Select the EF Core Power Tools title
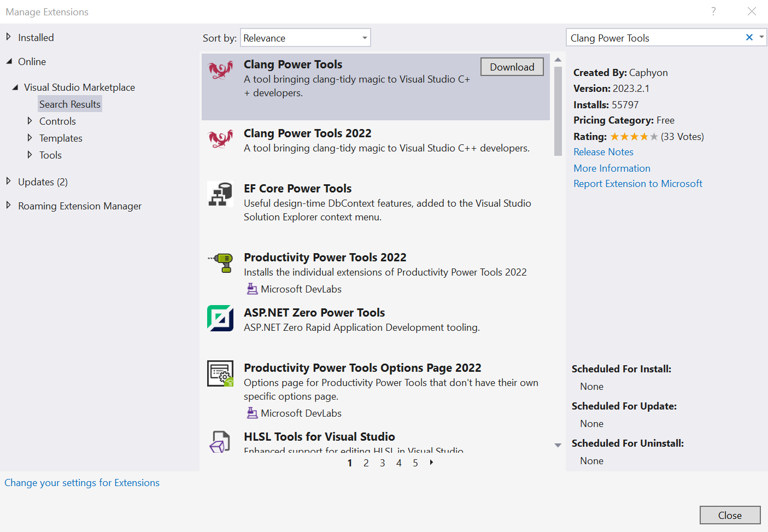Viewport: 768px width, 532px height. pos(297,189)
